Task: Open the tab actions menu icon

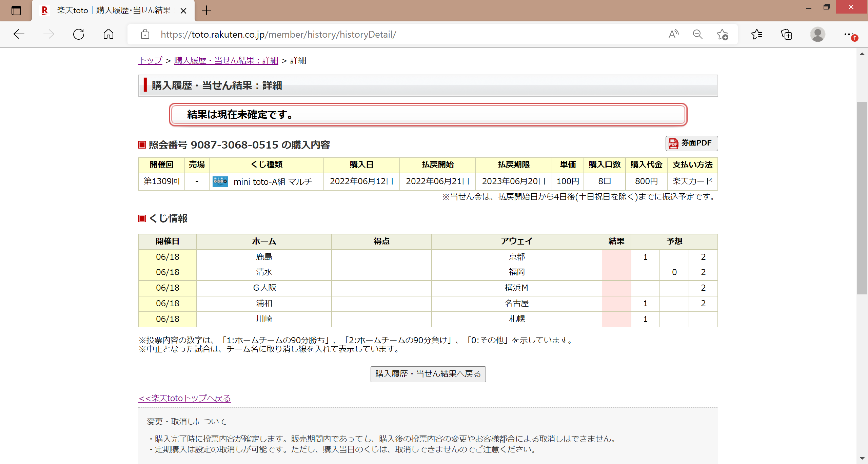Action: [16, 11]
